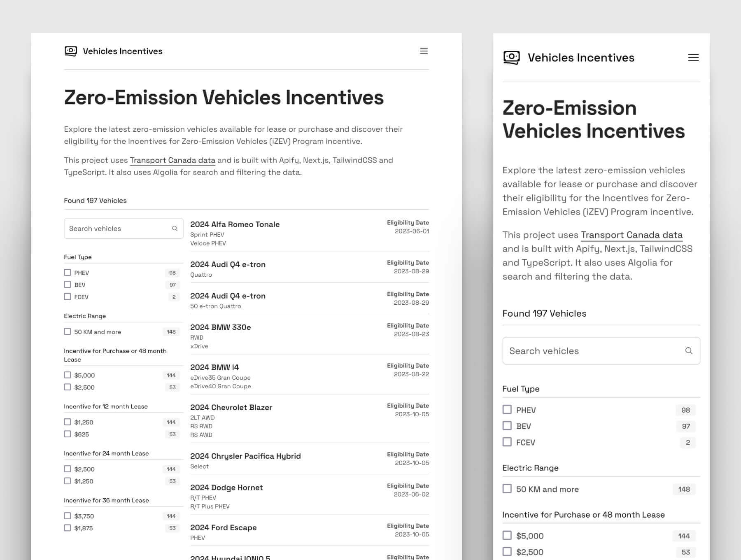Image resolution: width=741 pixels, height=560 pixels.
Task: Click search magnifier icon in desktop search box
Action: [175, 229]
